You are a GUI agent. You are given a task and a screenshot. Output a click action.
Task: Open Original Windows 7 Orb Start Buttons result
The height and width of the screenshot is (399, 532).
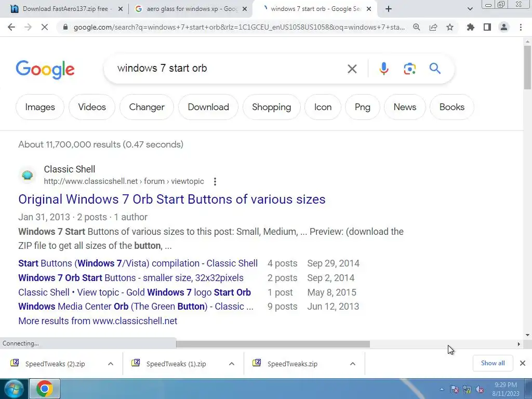click(x=171, y=199)
